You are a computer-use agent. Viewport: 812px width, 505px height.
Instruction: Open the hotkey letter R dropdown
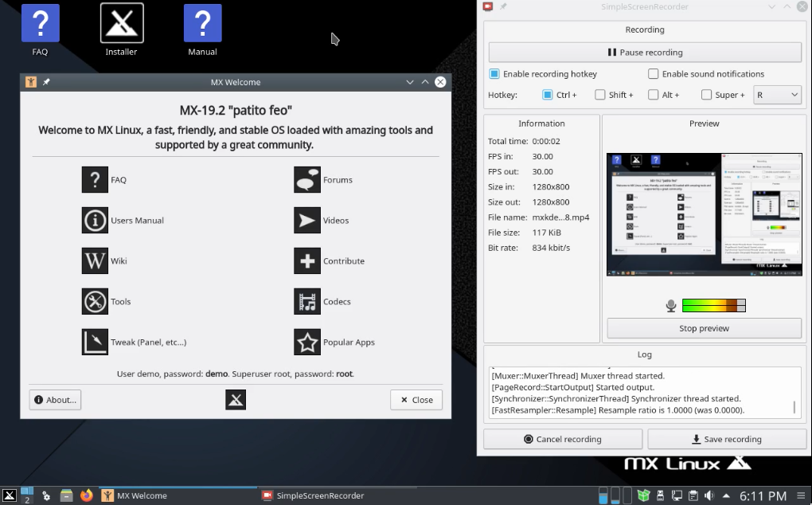tap(777, 94)
